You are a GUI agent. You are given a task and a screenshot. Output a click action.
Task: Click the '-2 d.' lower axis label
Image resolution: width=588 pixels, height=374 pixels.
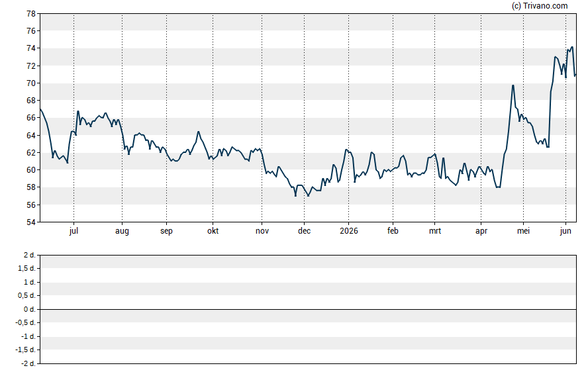pyautogui.click(x=28, y=363)
